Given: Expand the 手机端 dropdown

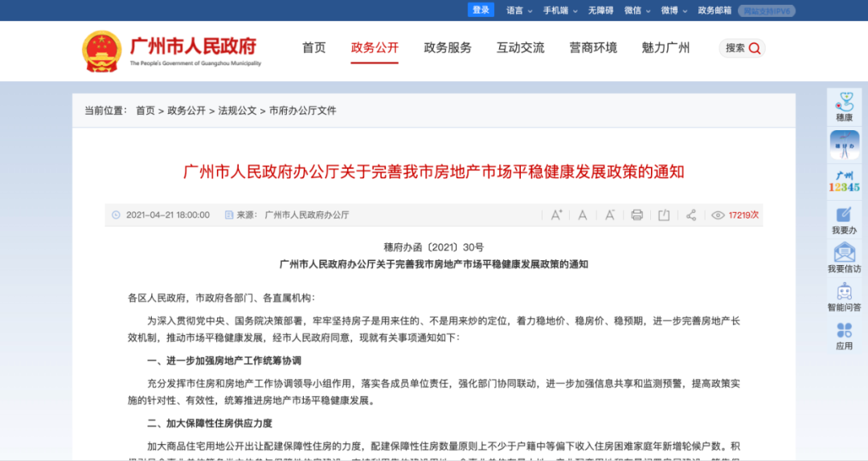Looking at the screenshot, I should coord(559,10).
